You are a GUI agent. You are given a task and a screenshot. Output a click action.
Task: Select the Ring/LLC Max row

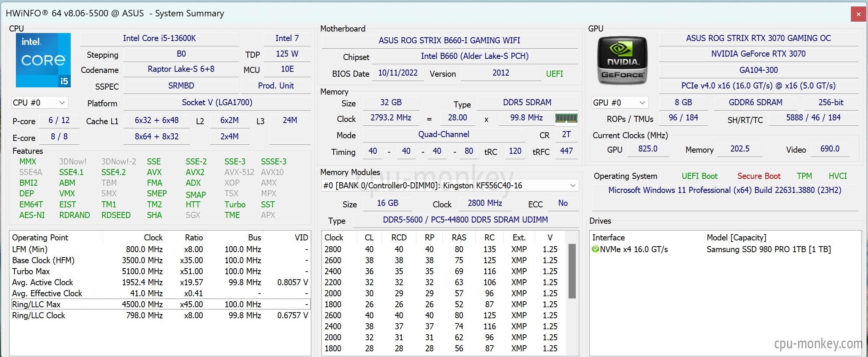point(161,304)
